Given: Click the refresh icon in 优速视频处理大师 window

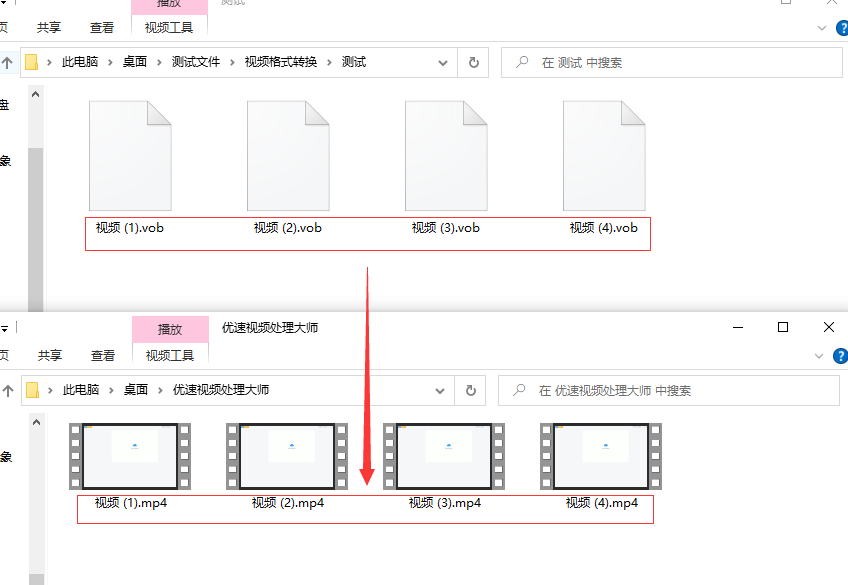Looking at the screenshot, I should coord(469,391).
